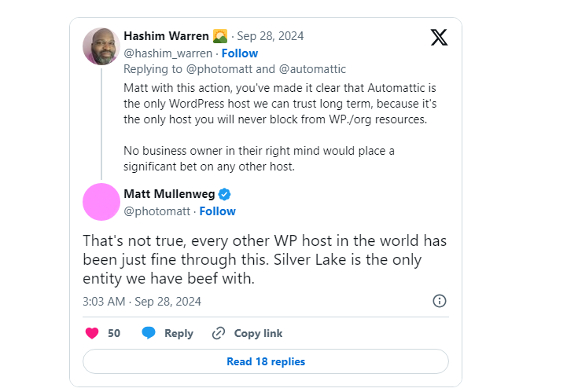Open Hashim Warren's display name

pyautogui.click(x=167, y=36)
